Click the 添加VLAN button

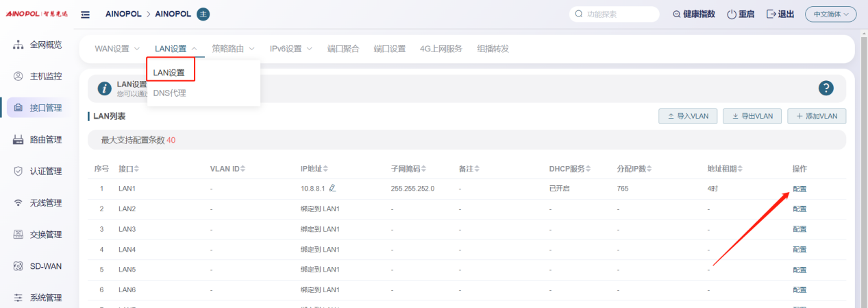click(x=817, y=116)
